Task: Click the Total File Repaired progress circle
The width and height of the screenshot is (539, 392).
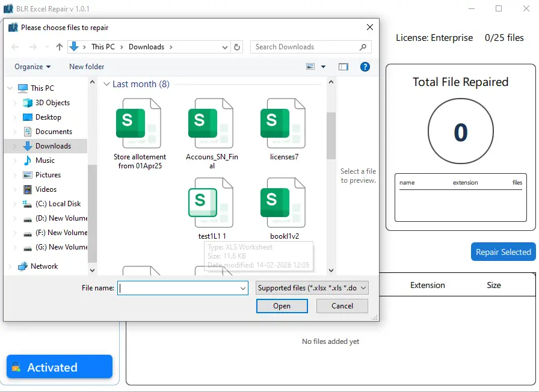Action: [460, 132]
